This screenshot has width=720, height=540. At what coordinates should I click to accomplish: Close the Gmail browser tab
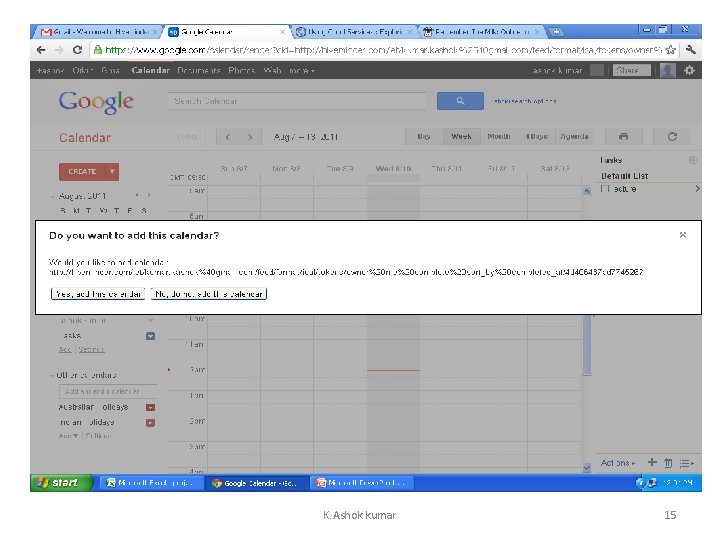pos(155,32)
